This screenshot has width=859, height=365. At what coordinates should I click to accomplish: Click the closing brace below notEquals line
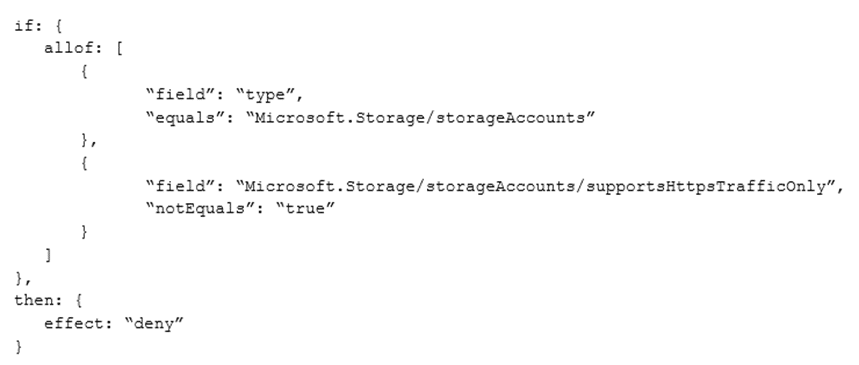(84, 232)
